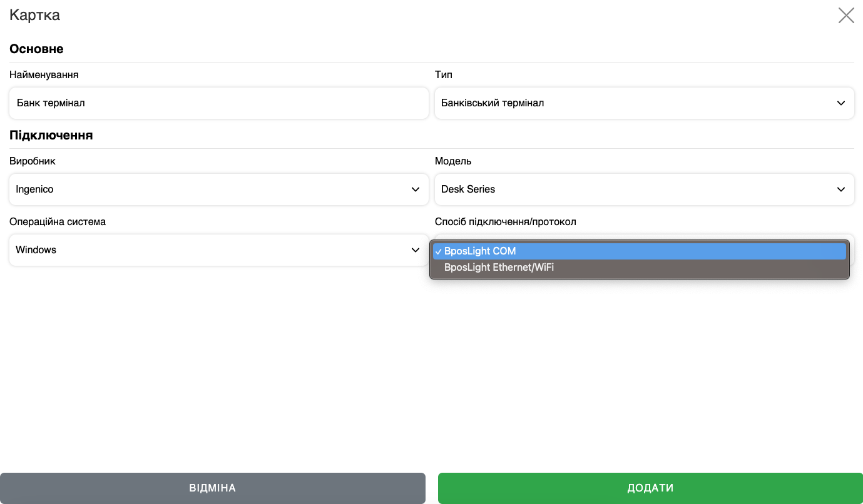Click the Спосіб підключення/протокол label
Screen dimensions: 863x504
[505, 222]
